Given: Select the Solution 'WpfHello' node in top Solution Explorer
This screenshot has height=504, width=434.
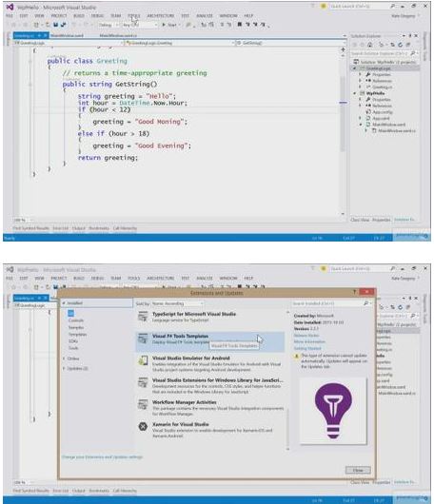Looking at the screenshot, I should [x=385, y=62].
